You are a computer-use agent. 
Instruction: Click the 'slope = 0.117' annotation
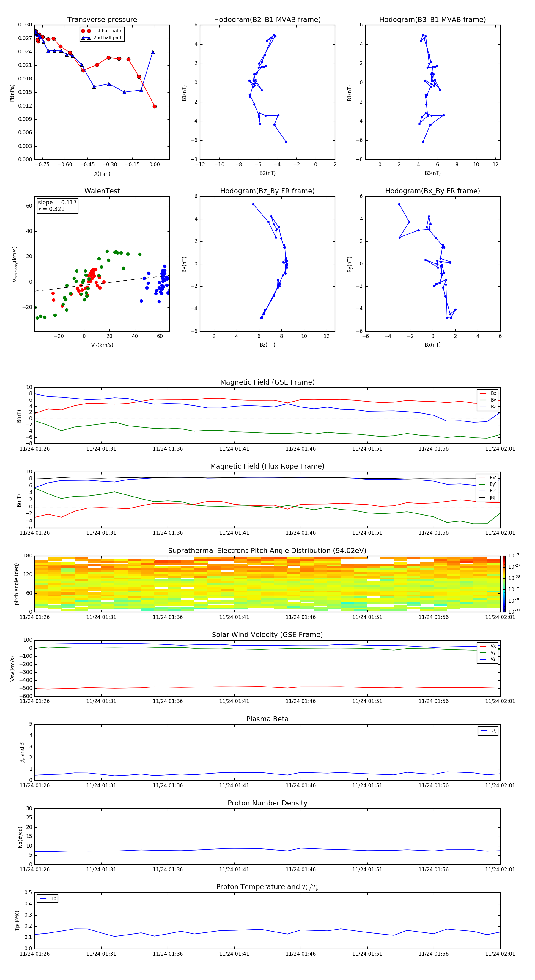tap(57, 203)
